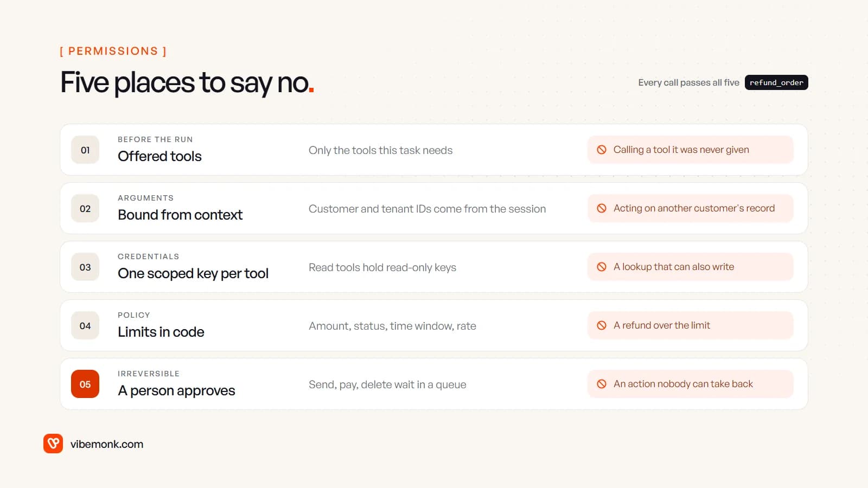Select the 03 step number badge
The height and width of the screenshot is (488, 868).
click(85, 267)
